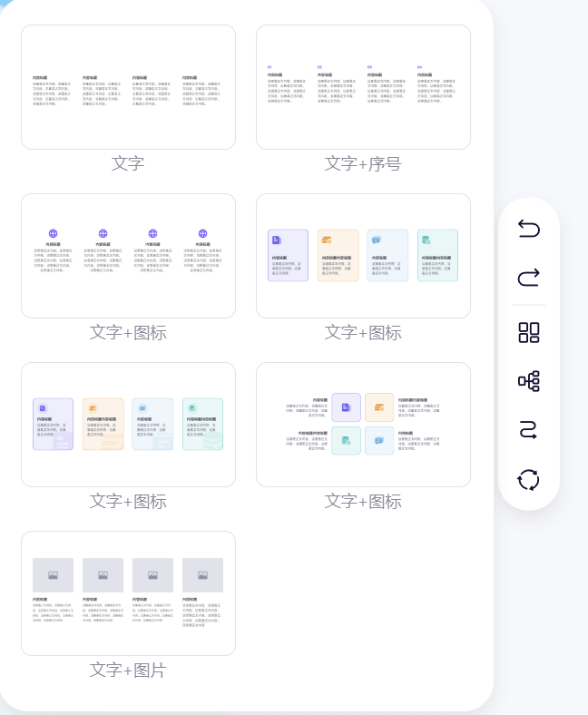This screenshot has width=588, height=715.
Task: Click the 文字+序号 label
Action: click(x=363, y=163)
